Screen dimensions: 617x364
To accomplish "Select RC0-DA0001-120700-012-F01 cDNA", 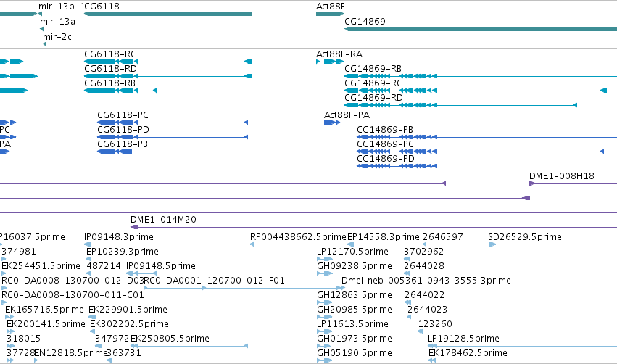I will point(244,288).
